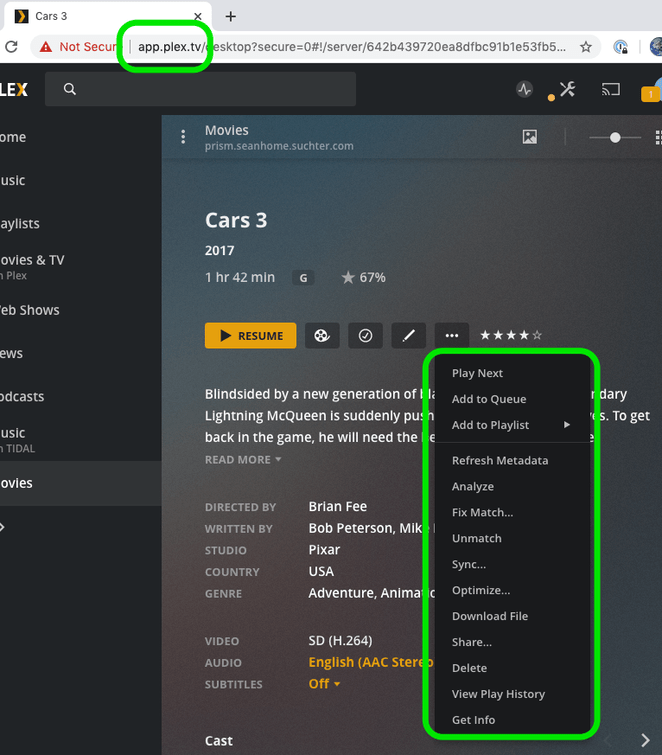Select Download File entry
The height and width of the screenshot is (755, 662).
[512, 616]
